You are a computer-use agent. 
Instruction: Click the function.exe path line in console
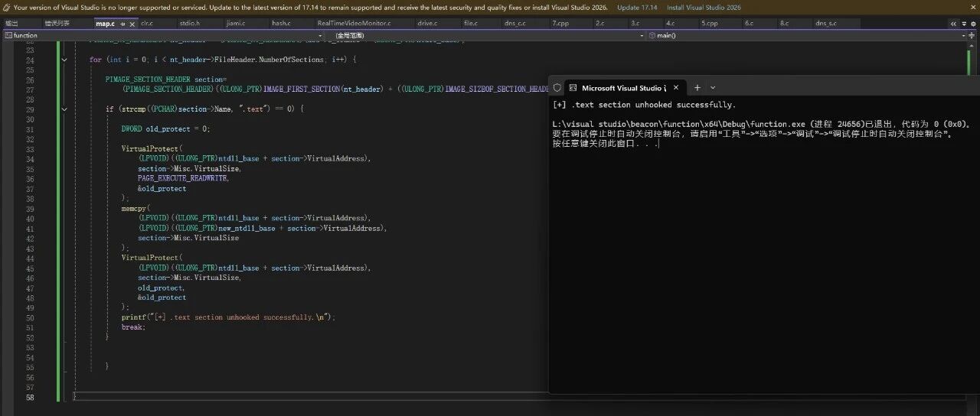[x=761, y=123]
